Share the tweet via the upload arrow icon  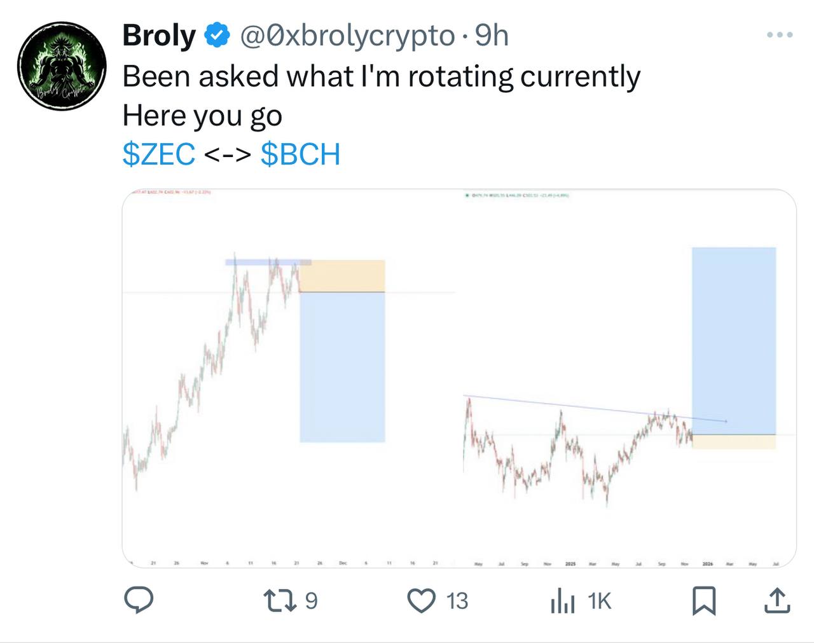[x=777, y=600]
